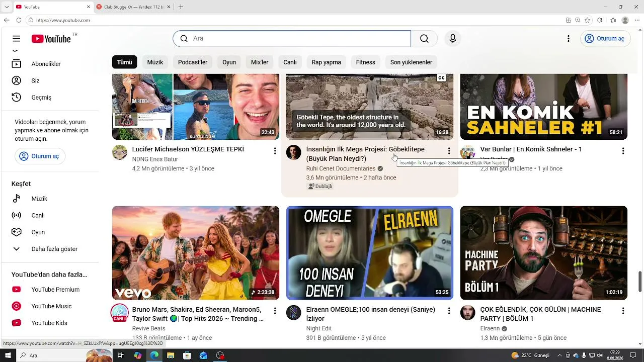The height and width of the screenshot is (362, 644).
Task: Focus the YouTube Ara search box
Action: [x=292, y=39]
